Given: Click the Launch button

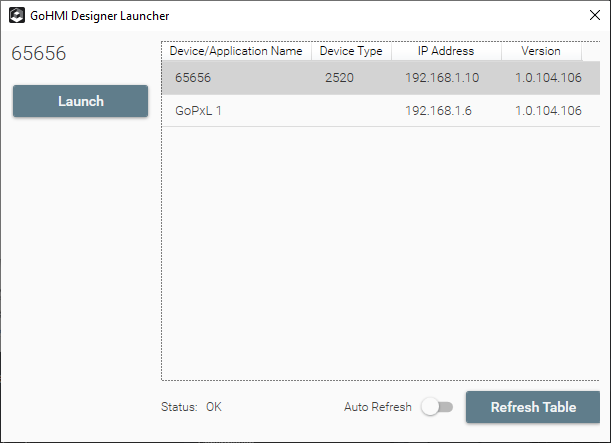Looking at the screenshot, I should (80, 101).
